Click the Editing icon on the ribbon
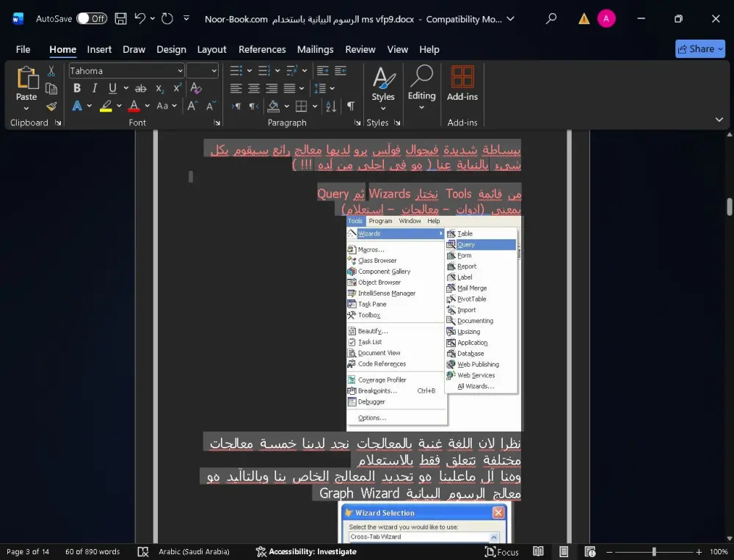Viewport: 734px width, 560px height. (421, 83)
